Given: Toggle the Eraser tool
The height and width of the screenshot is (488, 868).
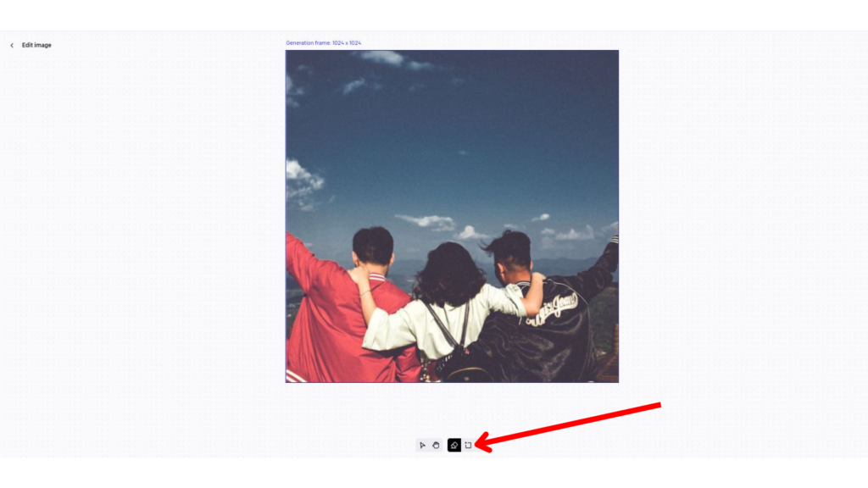Looking at the screenshot, I should click(454, 445).
